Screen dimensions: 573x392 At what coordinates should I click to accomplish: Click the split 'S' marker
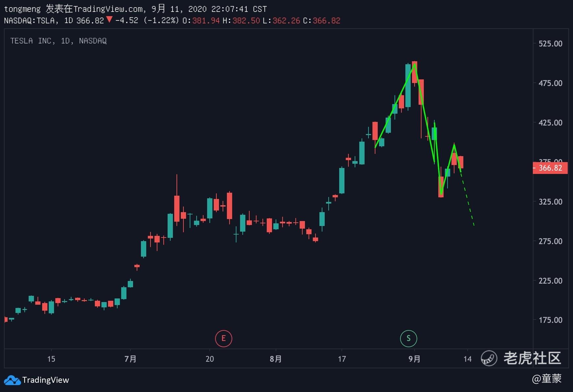(x=408, y=338)
